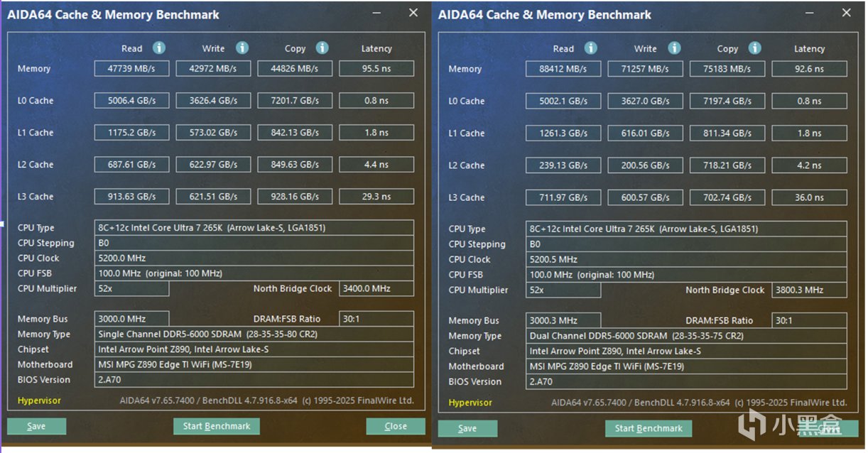Select Memory Write value 71257 MB/s
The image size is (868, 453).
coord(645,69)
